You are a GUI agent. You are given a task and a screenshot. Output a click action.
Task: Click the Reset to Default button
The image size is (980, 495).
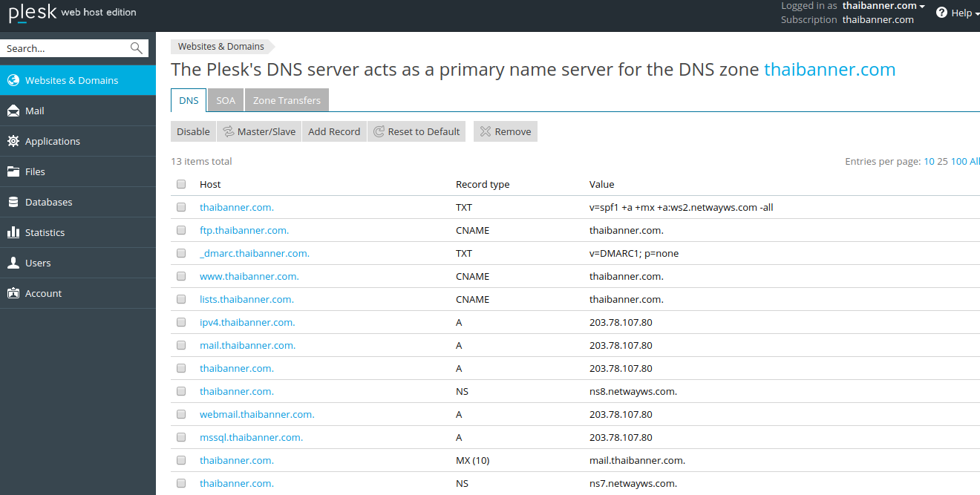416,131
